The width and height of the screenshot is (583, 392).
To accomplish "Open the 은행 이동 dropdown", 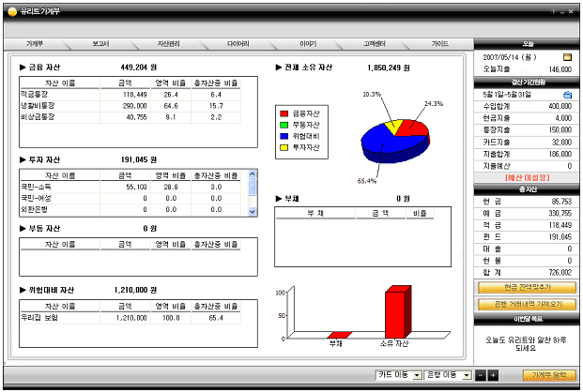I will 448,375.
